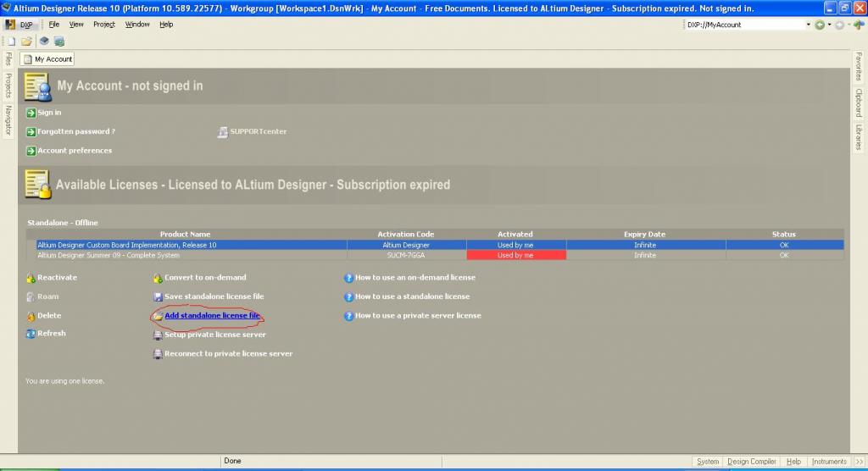The width and height of the screenshot is (868, 471).
Task: Click the Forgotten password arrow icon
Action: pos(31,132)
